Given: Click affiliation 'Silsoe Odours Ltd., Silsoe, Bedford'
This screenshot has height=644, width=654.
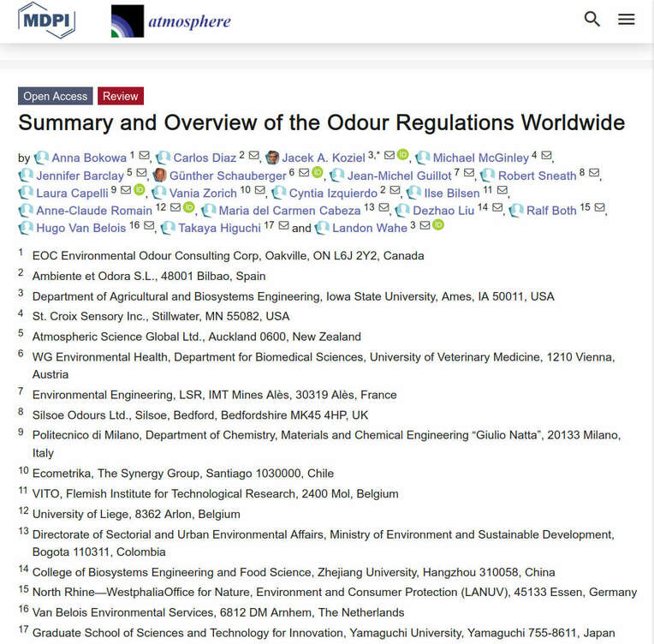Looking at the screenshot, I should tap(125, 414).
